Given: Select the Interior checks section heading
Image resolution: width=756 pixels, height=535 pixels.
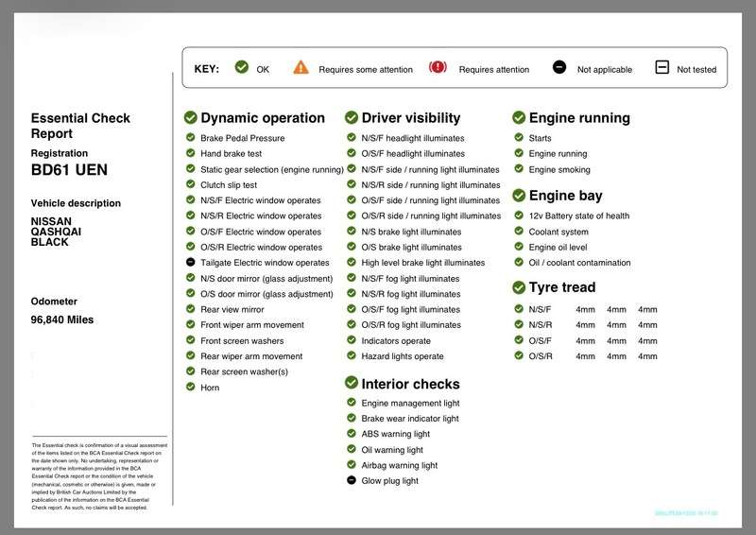Looking at the screenshot, I should pos(410,384).
